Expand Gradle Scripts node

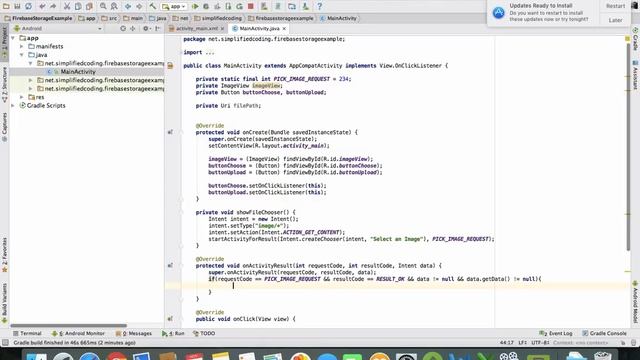(13, 106)
